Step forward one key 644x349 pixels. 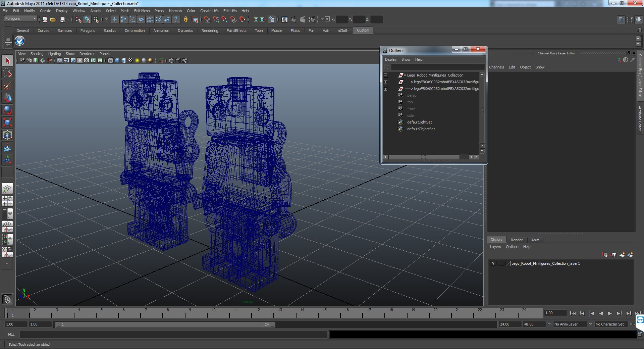(x=619, y=313)
